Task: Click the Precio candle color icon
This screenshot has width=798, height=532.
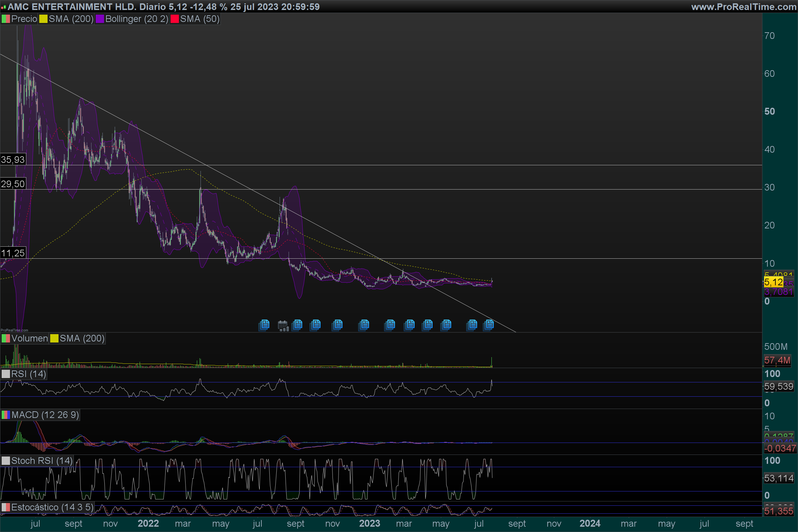Action: click(x=6, y=19)
